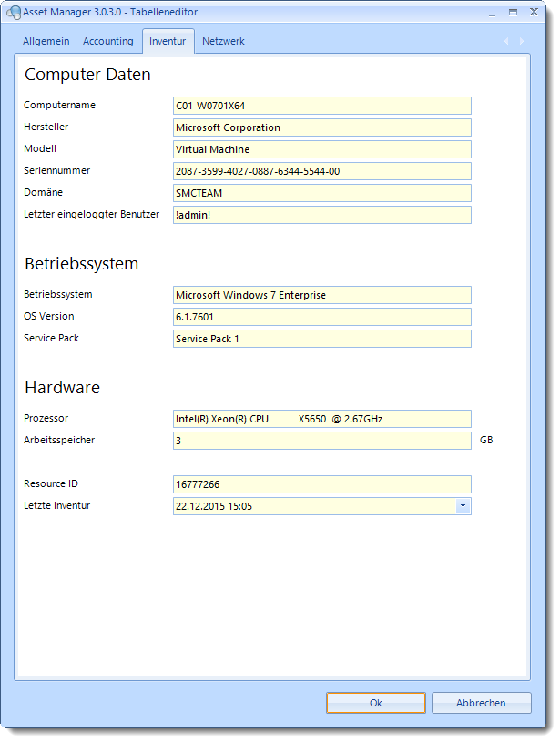The image size is (560, 742).
Task: Click the Hersteller label
Action: (x=46, y=127)
